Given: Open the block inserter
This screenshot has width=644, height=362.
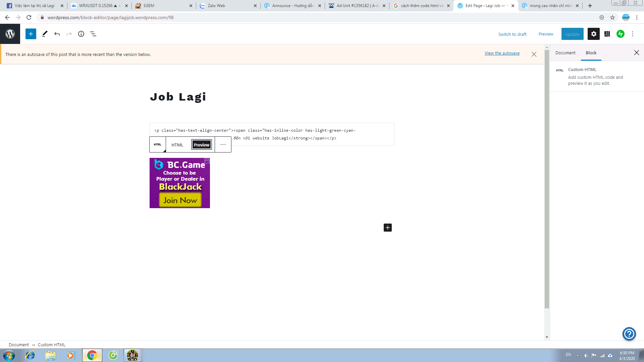Looking at the screenshot, I should tap(31, 34).
